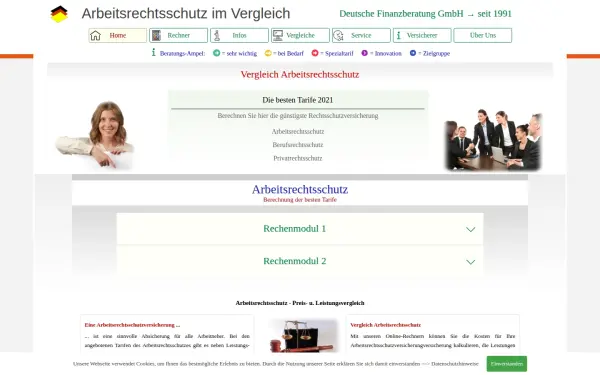The width and height of the screenshot is (600, 375).
Task: Select the Berufsrechtsschutz tariff link
Action: coord(298,145)
